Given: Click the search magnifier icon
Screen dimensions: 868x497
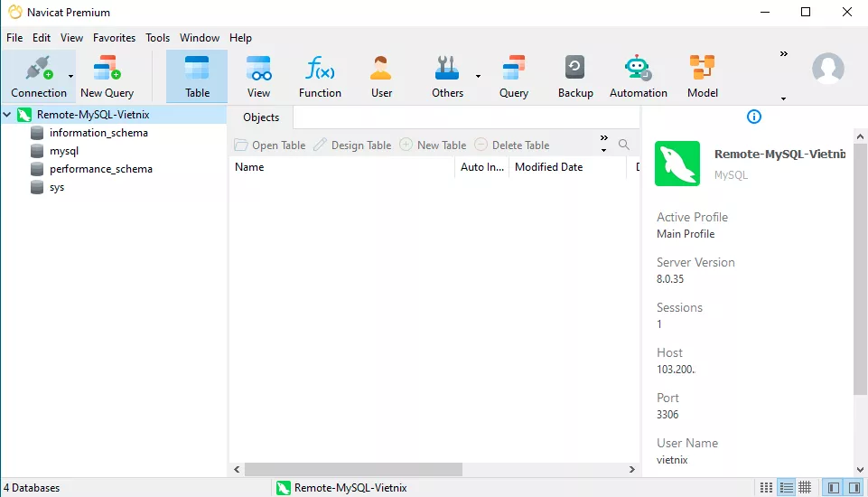Looking at the screenshot, I should pyautogui.click(x=624, y=145).
